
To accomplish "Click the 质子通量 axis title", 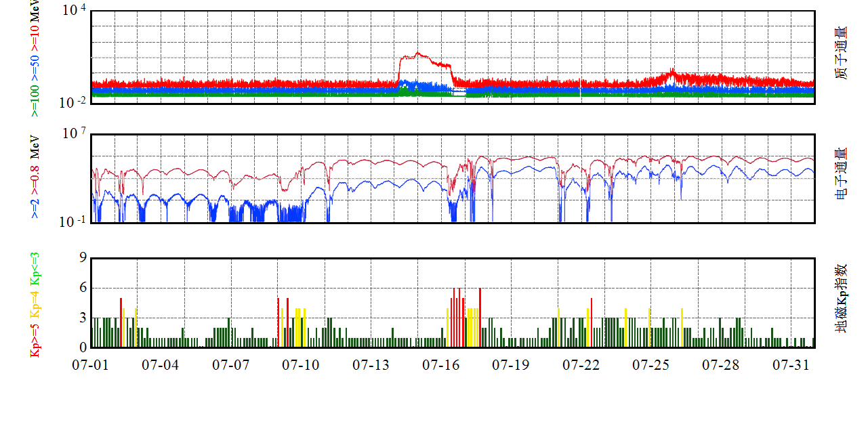I will (x=840, y=53).
